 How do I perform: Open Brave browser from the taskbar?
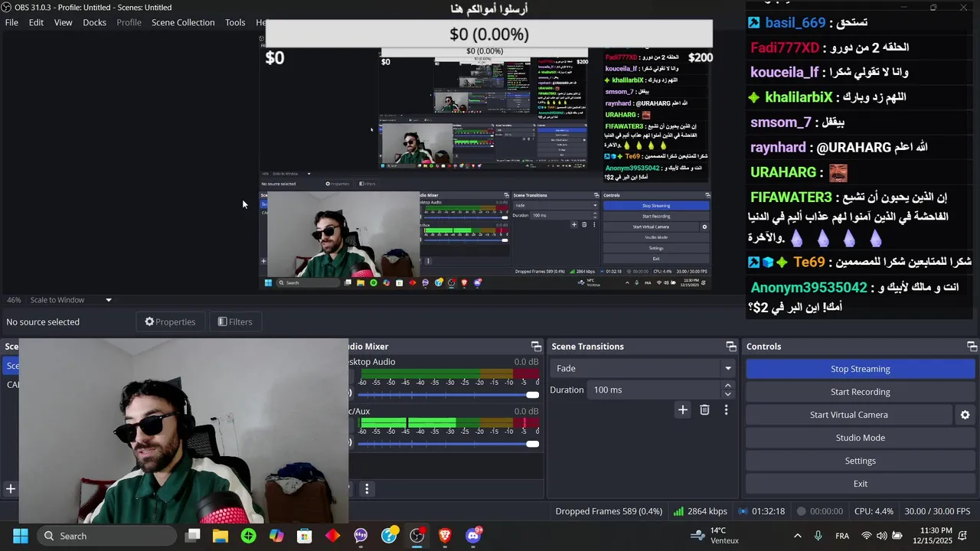click(445, 536)
